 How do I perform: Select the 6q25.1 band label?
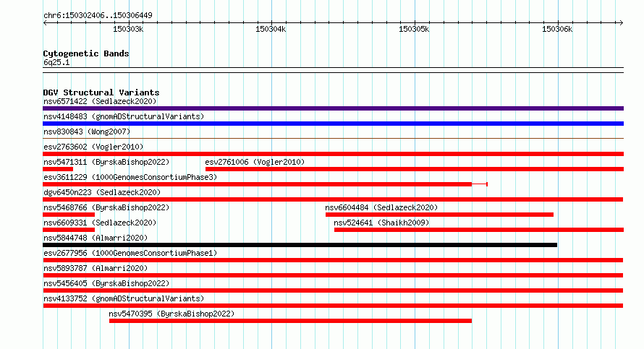click(x=56, y=62)
